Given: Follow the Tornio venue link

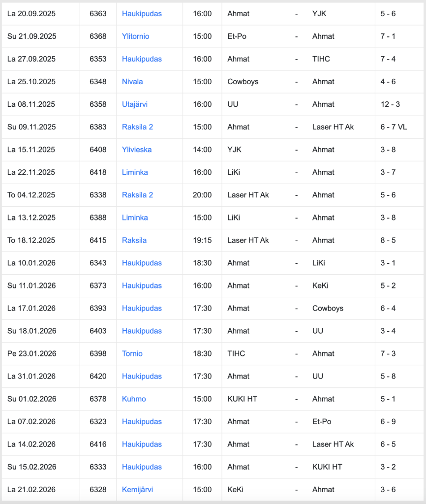Looking at the screenshot, I should 132,353.
